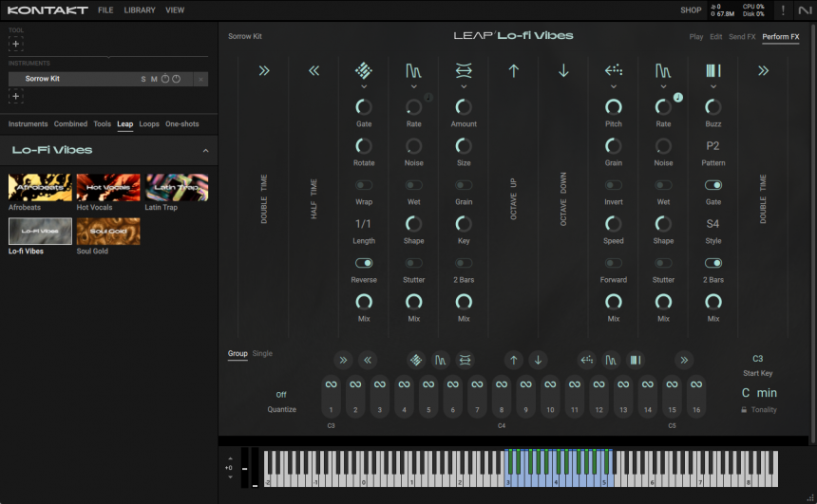Select the Soul Gold kit thumbnail
Image resolution: width=817 pixels, height=504 pixels.
[x=108, y=232]
